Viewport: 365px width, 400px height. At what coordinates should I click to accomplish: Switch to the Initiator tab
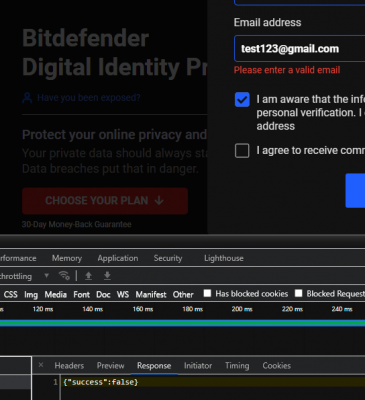point(198,366)
